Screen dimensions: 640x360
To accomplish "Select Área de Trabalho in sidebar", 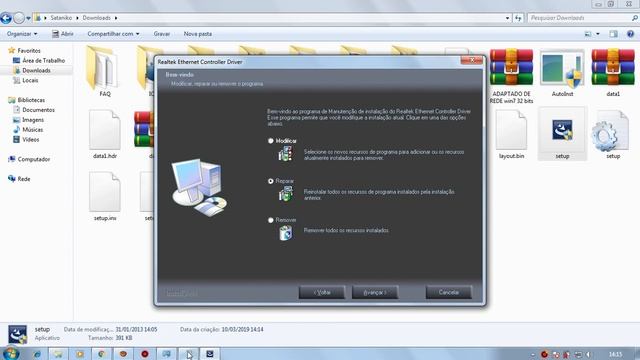I will pos(43,60).
